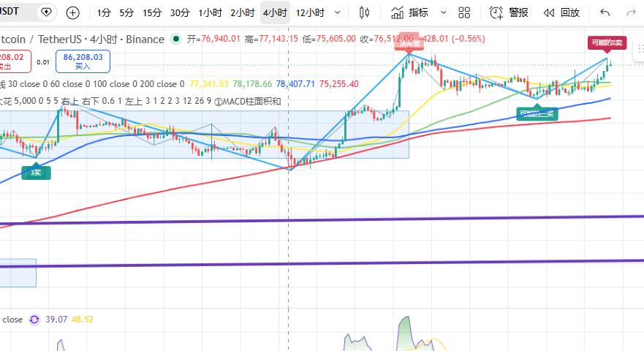This screenshot has height=351, width=644.
Task: Open the layout grid selector icon
Action: coord(464,13)
